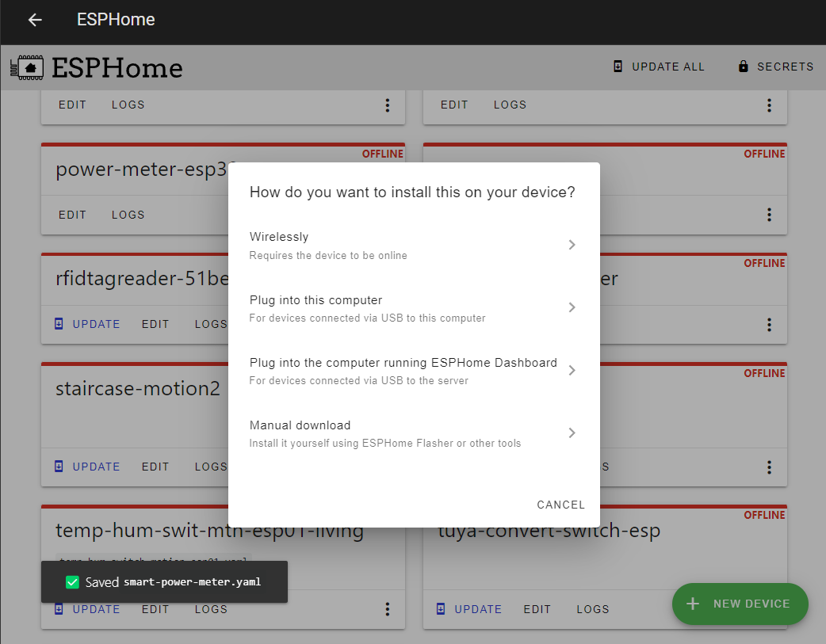The image size is (826, 644).
Task: Open the UPDATE ALL button
Action: tap(659, 67)
